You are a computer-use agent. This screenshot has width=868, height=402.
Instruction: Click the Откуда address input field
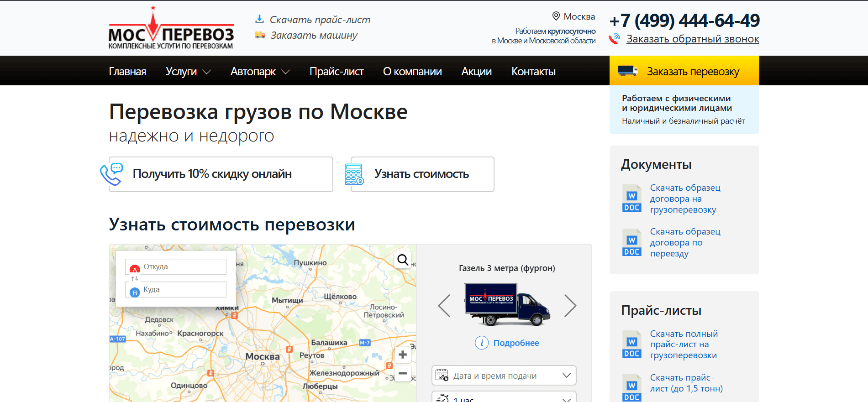(x=183, y=267)
